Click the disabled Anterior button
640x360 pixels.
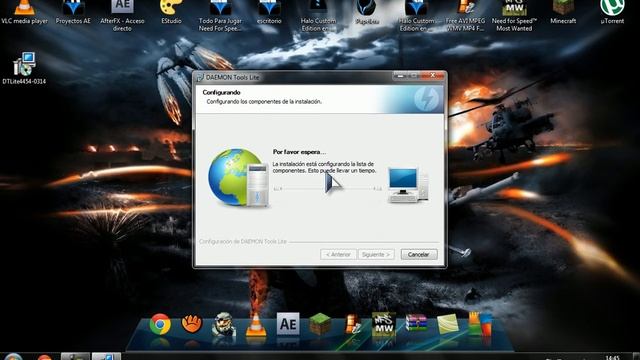338,254
